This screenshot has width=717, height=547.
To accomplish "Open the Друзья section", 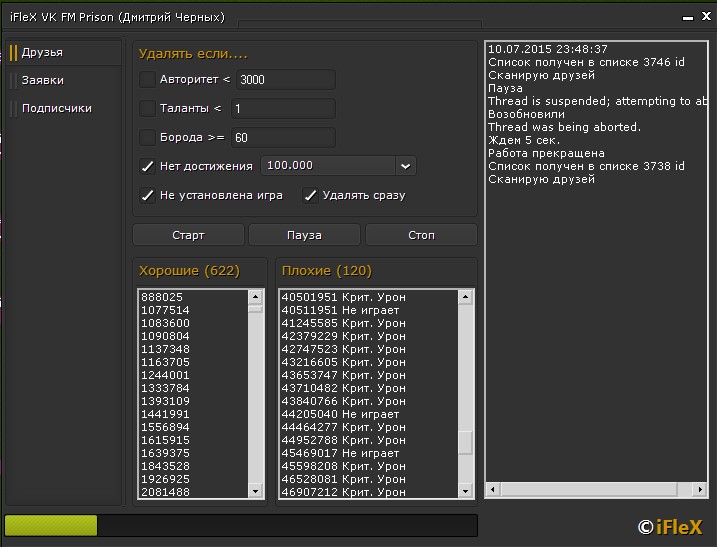I will [64, 53].
